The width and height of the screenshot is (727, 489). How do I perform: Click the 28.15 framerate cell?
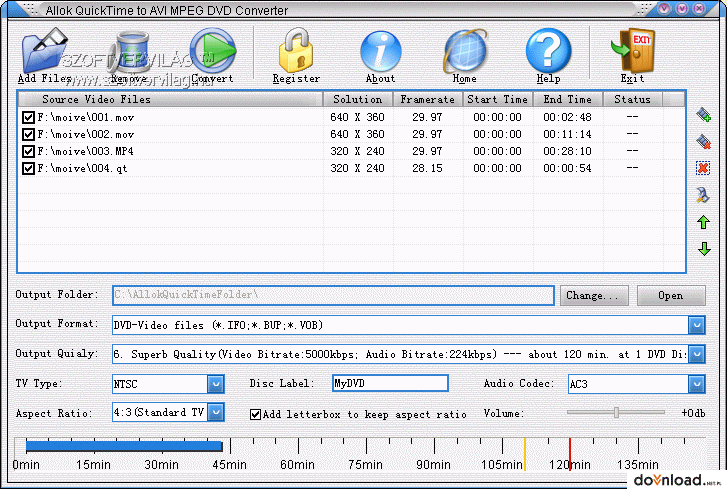427,168
